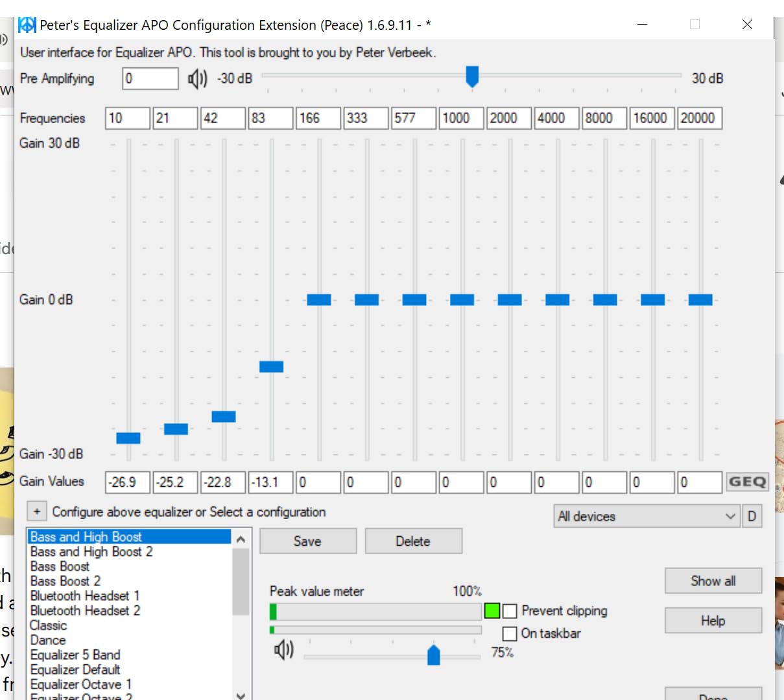Expand options with the plus button

point(37,511)
